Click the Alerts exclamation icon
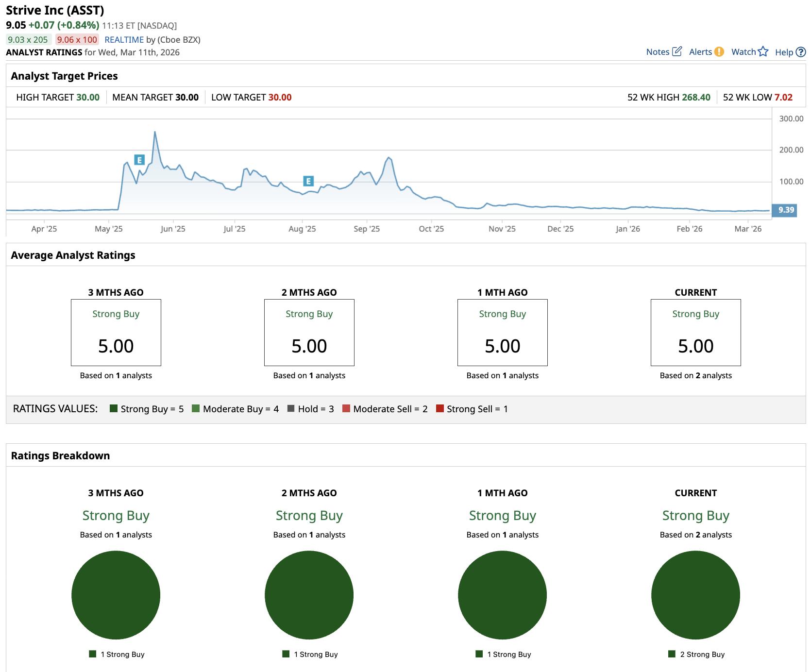The width and height of the screenshot is (811, 672). coord(719,51)
